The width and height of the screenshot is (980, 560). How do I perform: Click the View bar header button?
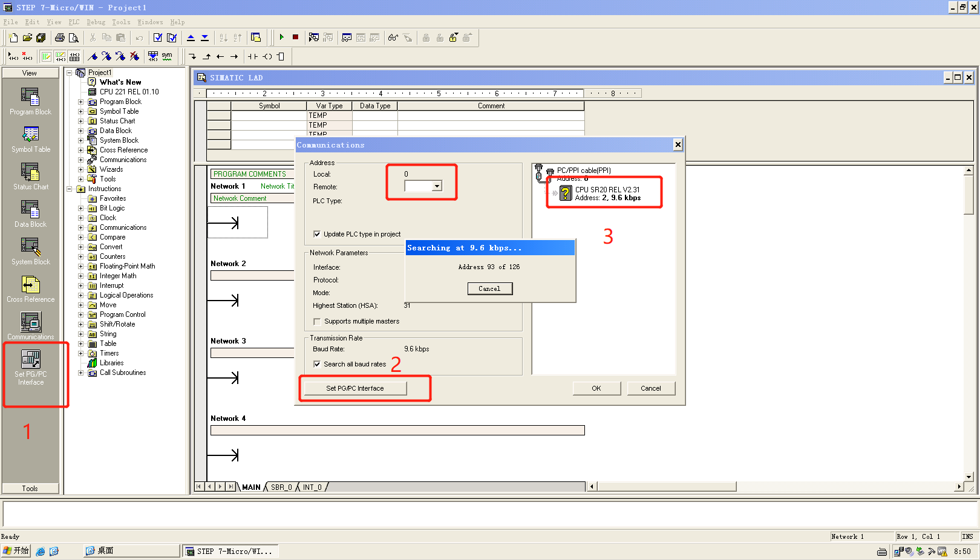coord(30,73)
